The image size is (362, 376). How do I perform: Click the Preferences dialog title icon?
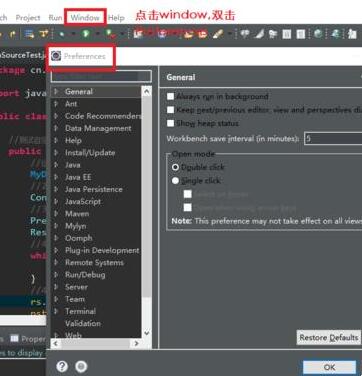pyautogui.click(x=56, y=56)
